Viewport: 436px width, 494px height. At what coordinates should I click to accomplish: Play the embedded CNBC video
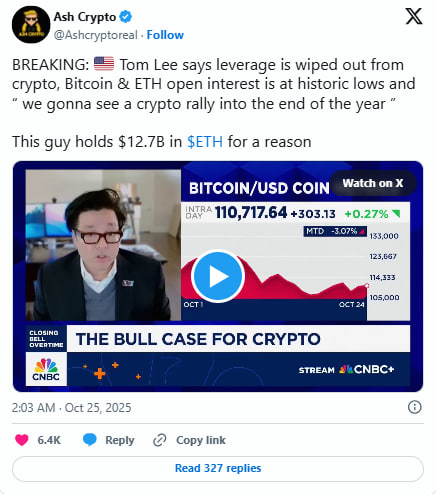click(218, 276)
